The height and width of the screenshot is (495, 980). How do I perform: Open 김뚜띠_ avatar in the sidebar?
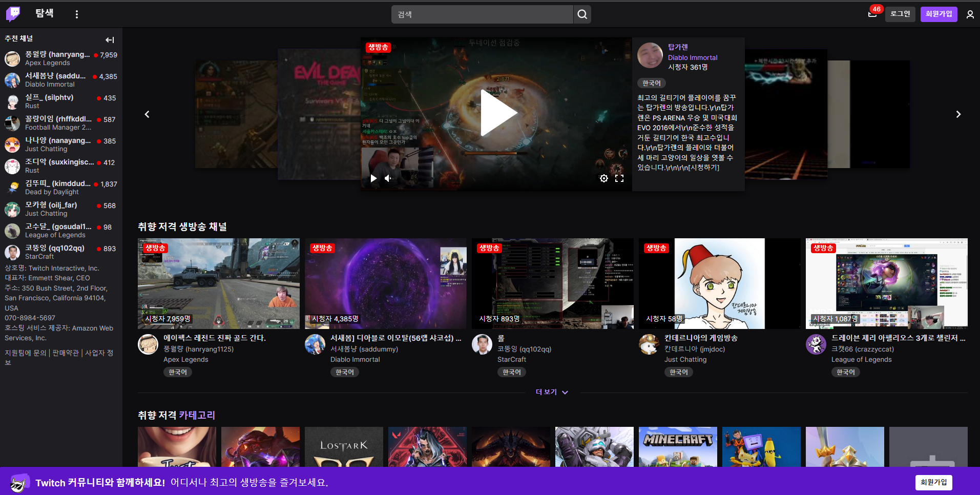12,188
